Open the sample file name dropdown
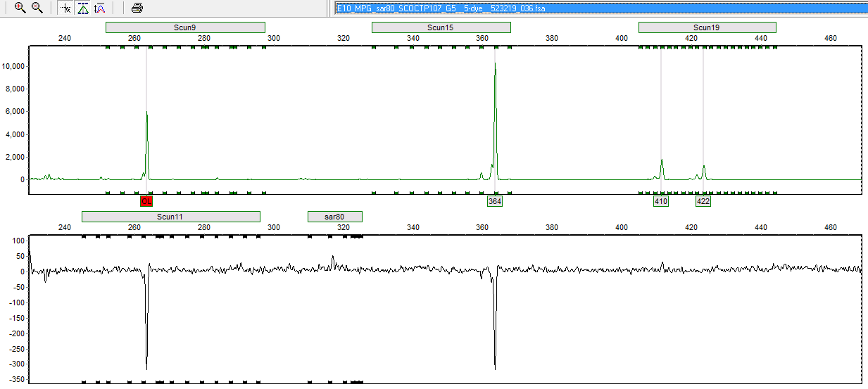The height and width of the screenshot is (389, 868). [600, 8]
